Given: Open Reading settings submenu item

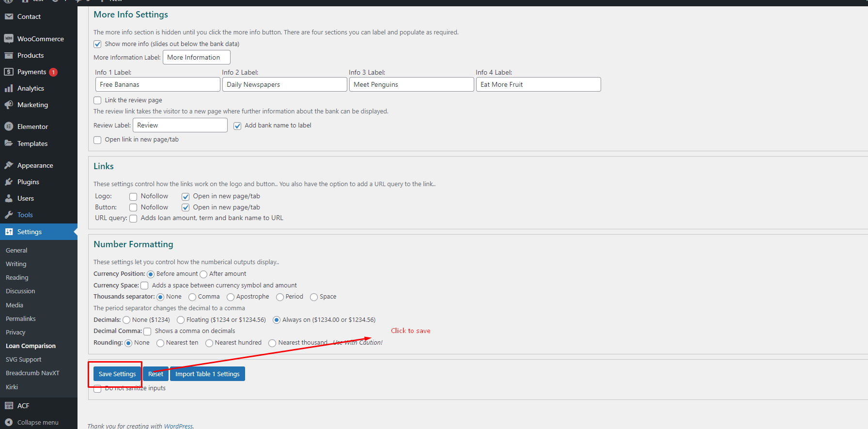Looking at the screenshot, I should [17, 278].
